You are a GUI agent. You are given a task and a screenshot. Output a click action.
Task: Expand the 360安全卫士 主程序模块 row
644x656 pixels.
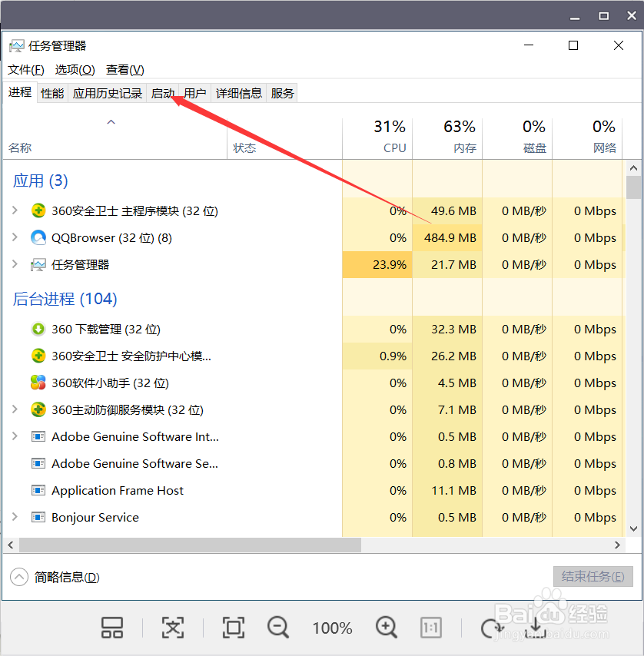click(15, 210)
